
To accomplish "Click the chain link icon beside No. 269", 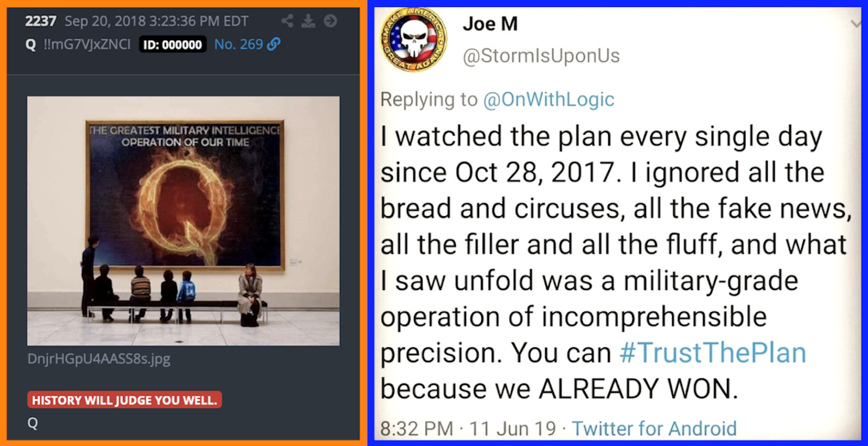I will (x=274, y=44).
